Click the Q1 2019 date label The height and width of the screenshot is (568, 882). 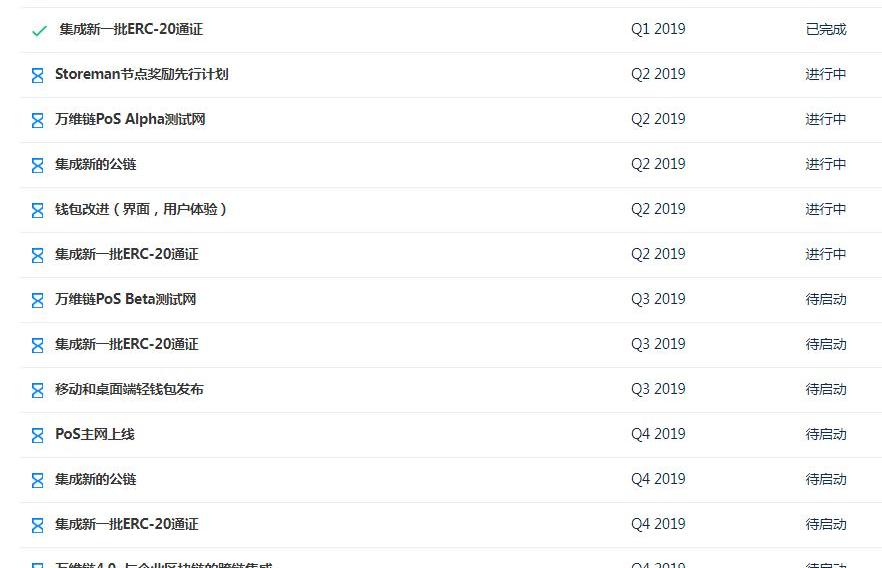[658, 29]
